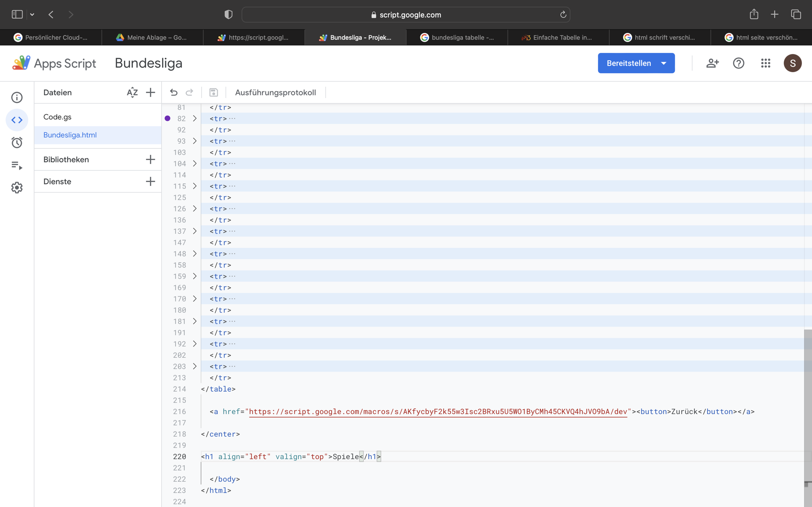Click the Undo icon in the toolbar
Screen dimensions: 812x507
tap(174, 92)
